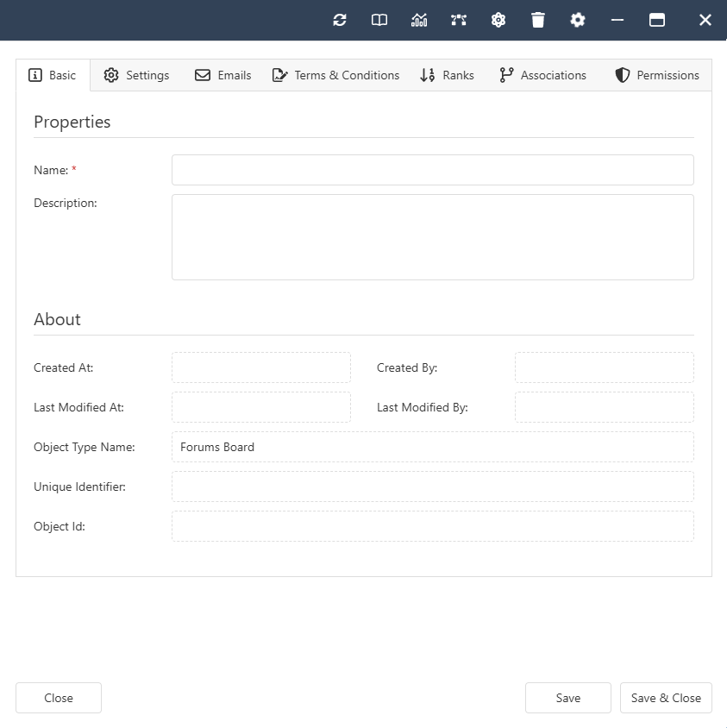Image resolution: width=727 pixels, height=728 pixels.
Task: Go to the Terms & Conditions tab
Action: click(x=335, y=75)
